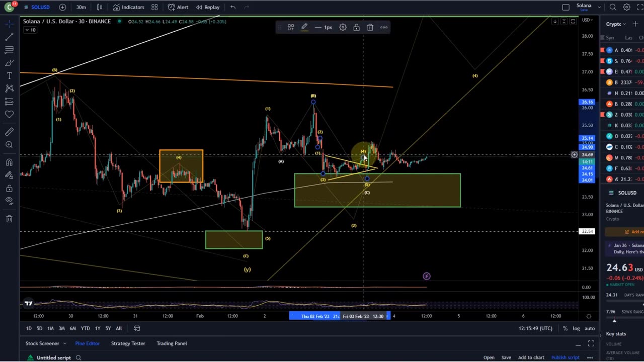
Task: Add a symbol to the watchlist
Action: coord(635,24)
